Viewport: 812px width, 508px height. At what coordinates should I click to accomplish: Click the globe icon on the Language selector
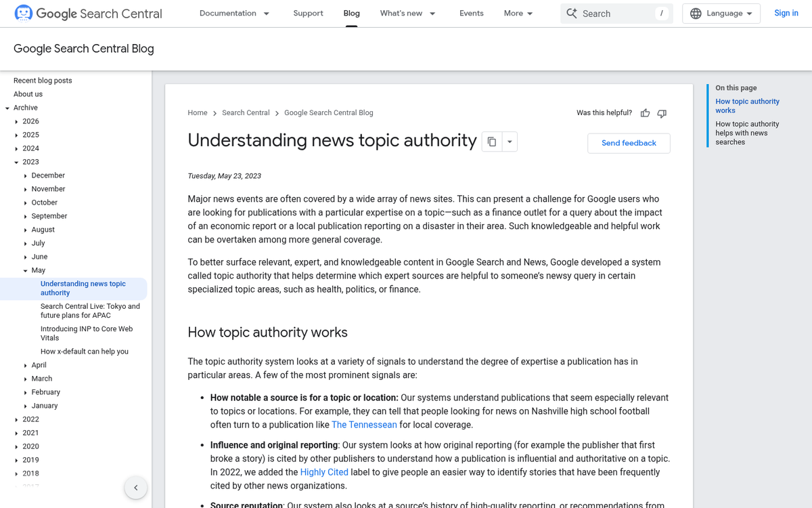[x=697, y=13]
